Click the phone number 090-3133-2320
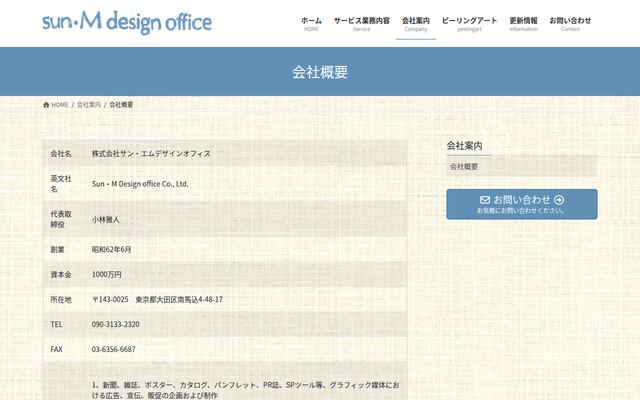The width and height of the screenshot is (640, 400). (x=116, y=324)
